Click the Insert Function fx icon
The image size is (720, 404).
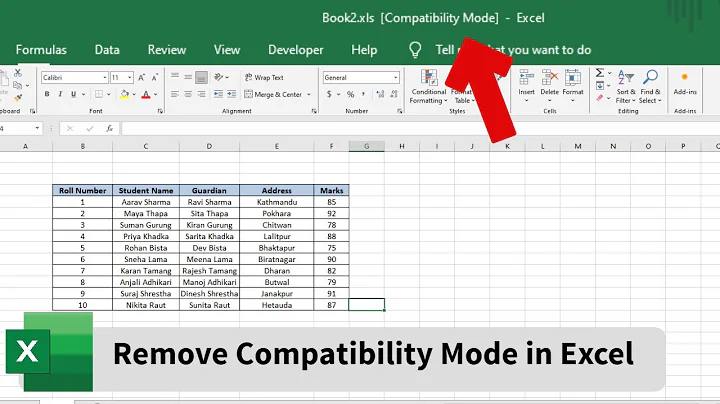[109, 129]
